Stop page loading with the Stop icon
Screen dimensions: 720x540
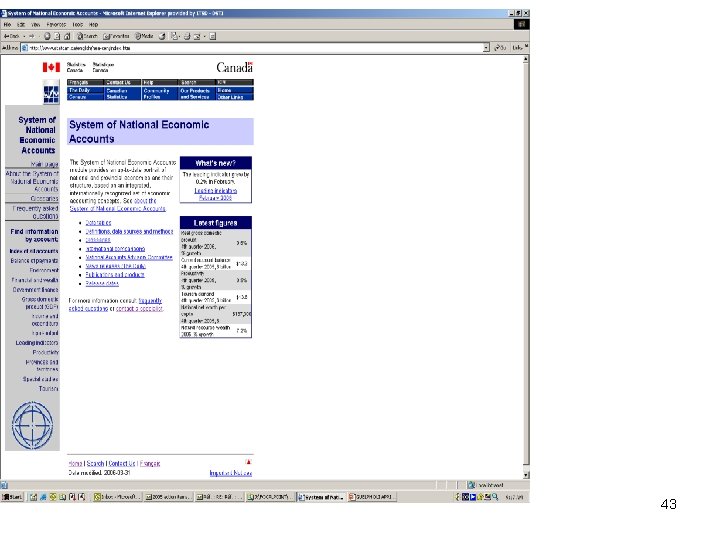(47, 36)
